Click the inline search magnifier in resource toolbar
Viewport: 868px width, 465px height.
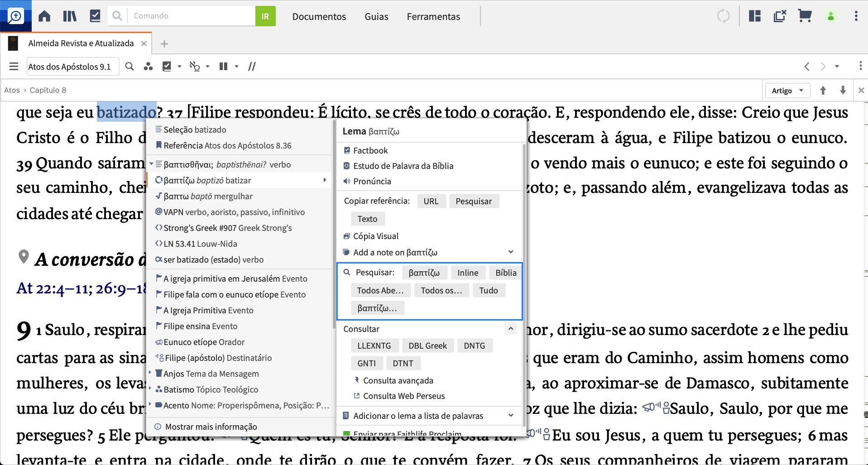tap(129, 67)
